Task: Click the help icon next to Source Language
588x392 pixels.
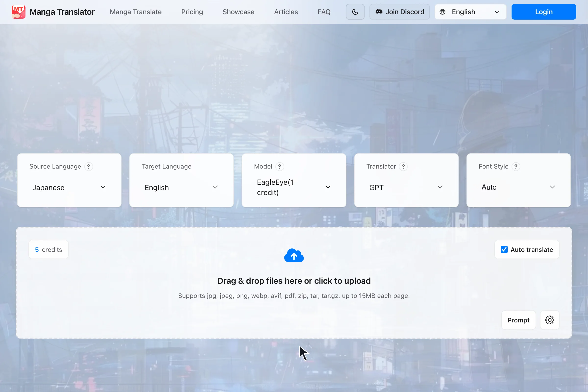Action: (88, 167)
